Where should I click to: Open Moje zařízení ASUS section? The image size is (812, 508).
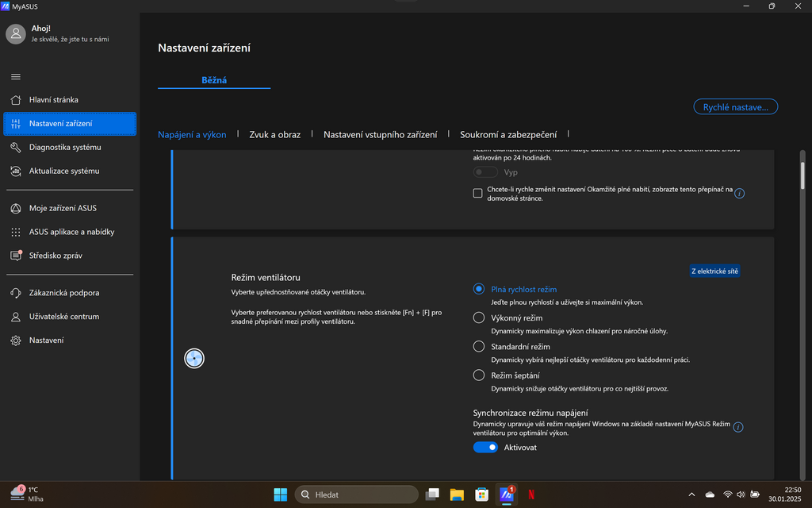click(63, 207)
